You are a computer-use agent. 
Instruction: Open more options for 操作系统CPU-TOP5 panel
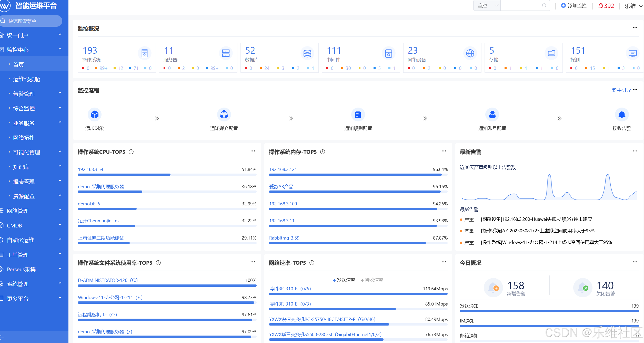[253, 151]
